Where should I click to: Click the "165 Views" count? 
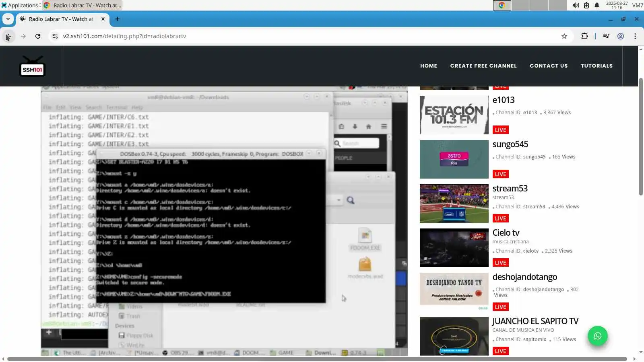pyautogui.click(x=563, y=157)
